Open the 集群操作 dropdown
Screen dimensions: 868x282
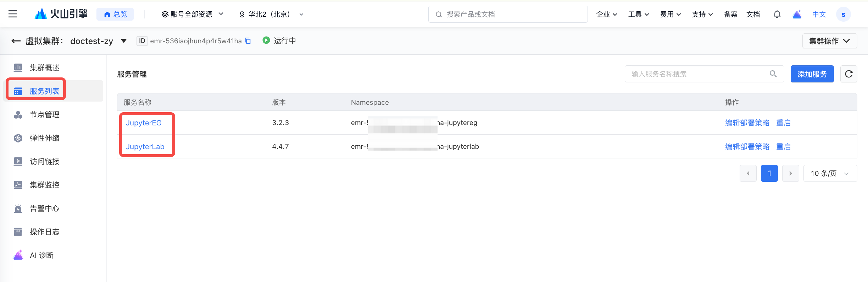tap(829, 41)
